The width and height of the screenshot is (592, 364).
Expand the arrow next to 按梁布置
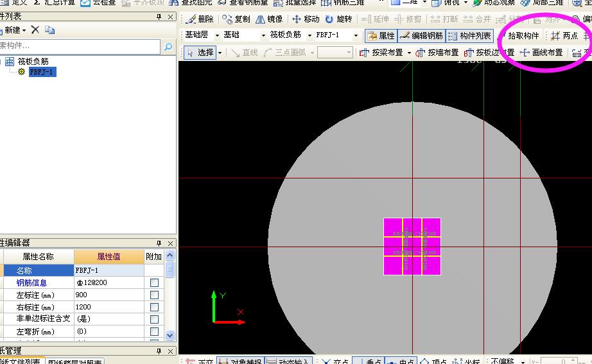click(x=409, y=53)
